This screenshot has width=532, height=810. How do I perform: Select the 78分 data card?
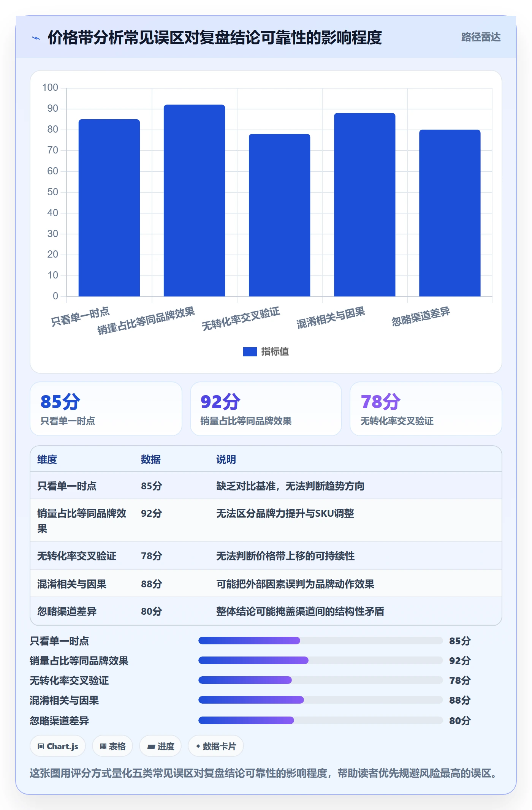(426, 409)
